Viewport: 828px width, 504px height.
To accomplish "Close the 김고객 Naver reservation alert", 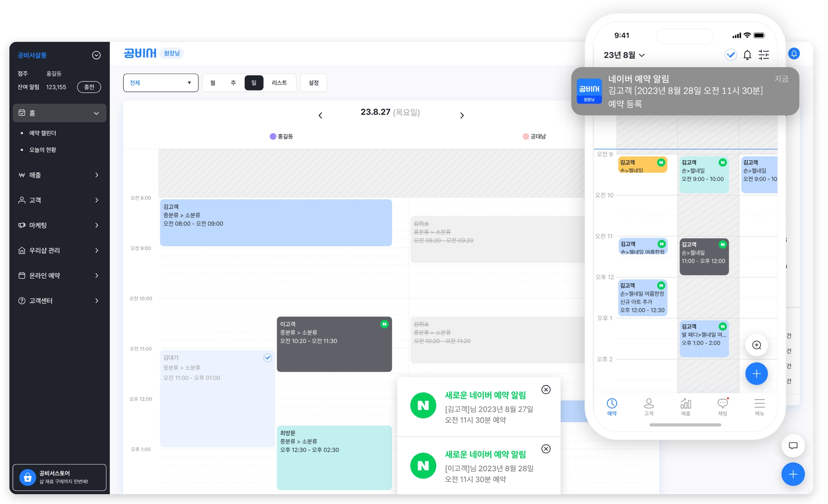I will tap(546, 390).
